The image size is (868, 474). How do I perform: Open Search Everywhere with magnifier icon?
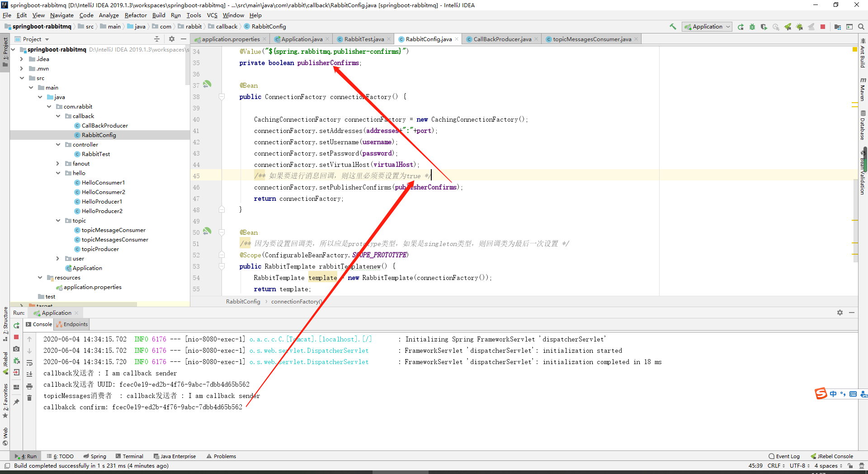click(861, 27)
